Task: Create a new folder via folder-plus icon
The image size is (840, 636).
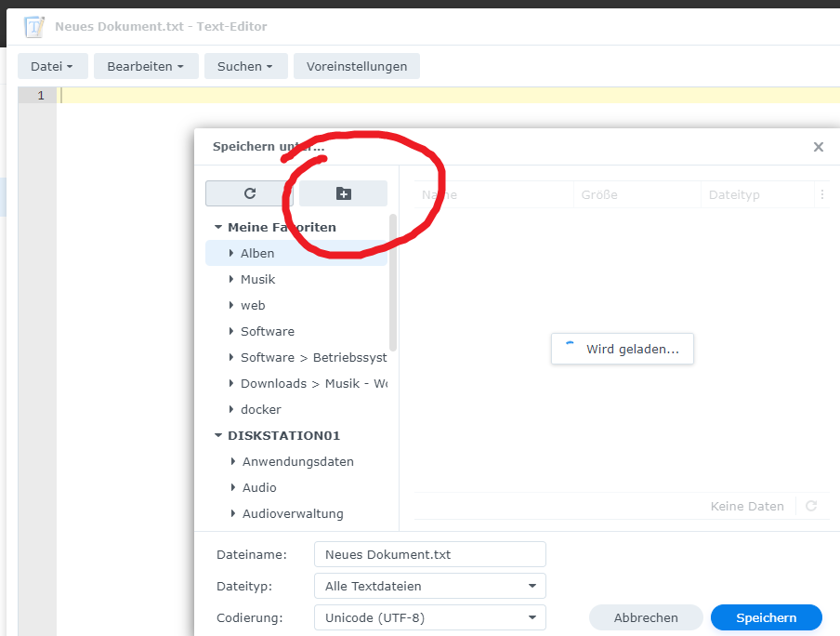Action: pos(343,193)
